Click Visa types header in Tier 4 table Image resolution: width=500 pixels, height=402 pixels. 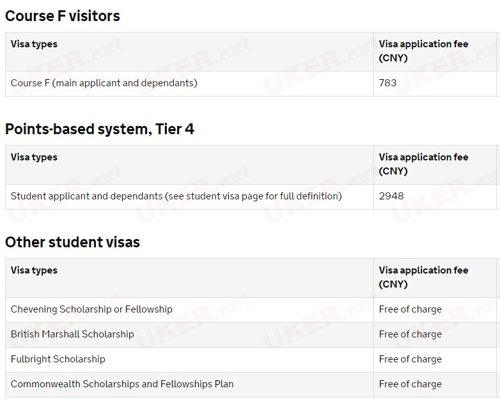pyautogui.click(x=34, y=157)
